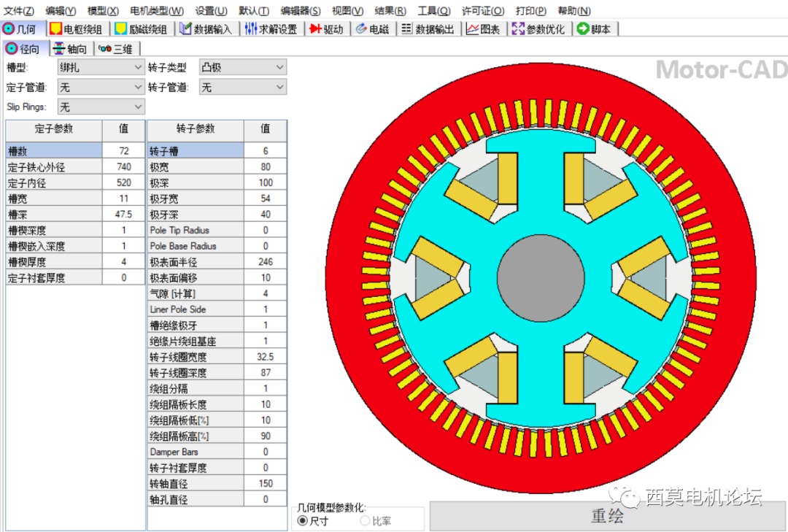Open the 帮助(N) help menu
This screenshot has height=532, width=788.
click(x=573, y=10)
